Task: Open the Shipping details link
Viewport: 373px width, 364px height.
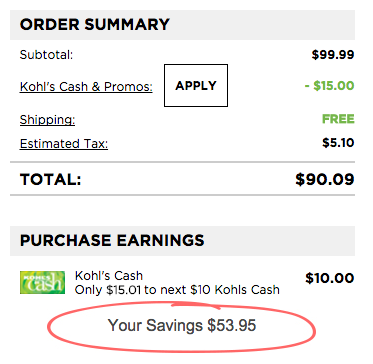Action: [47, 120]
